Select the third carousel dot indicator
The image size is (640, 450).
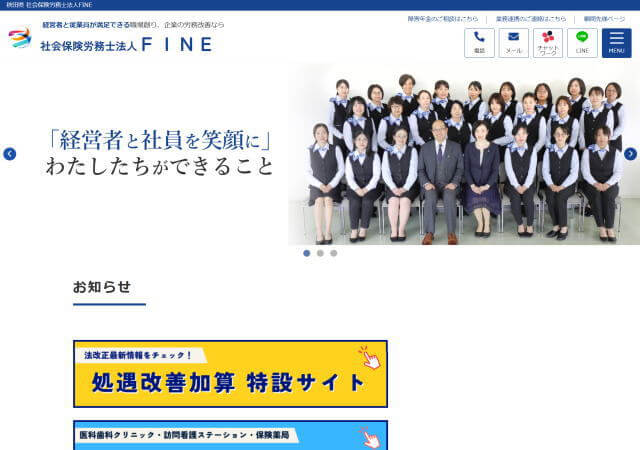333,253
